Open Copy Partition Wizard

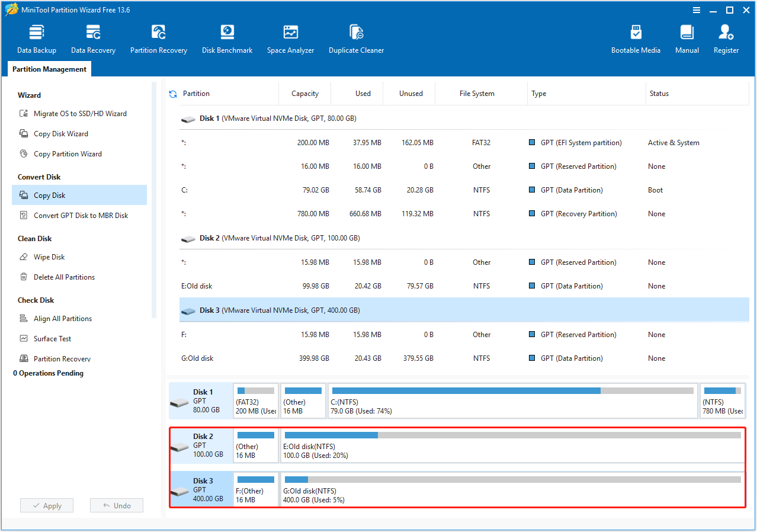(x=79, y=154)
